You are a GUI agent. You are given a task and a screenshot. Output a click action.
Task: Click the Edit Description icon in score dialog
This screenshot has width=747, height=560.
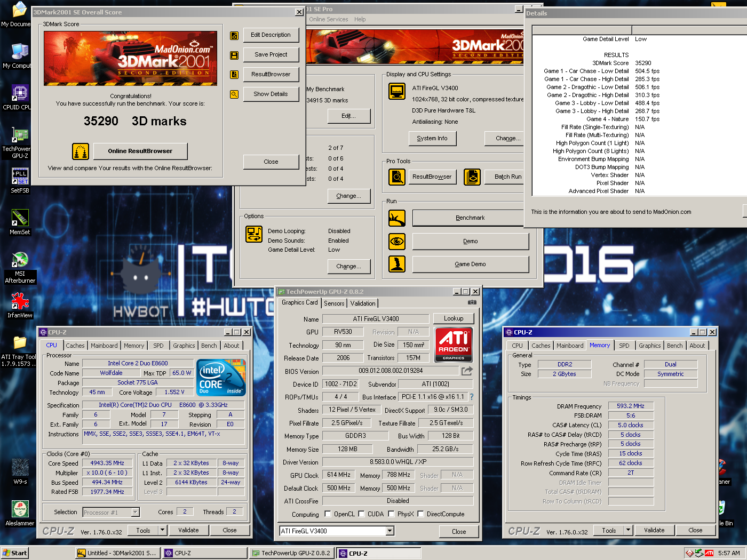click(x=234, y=36)
